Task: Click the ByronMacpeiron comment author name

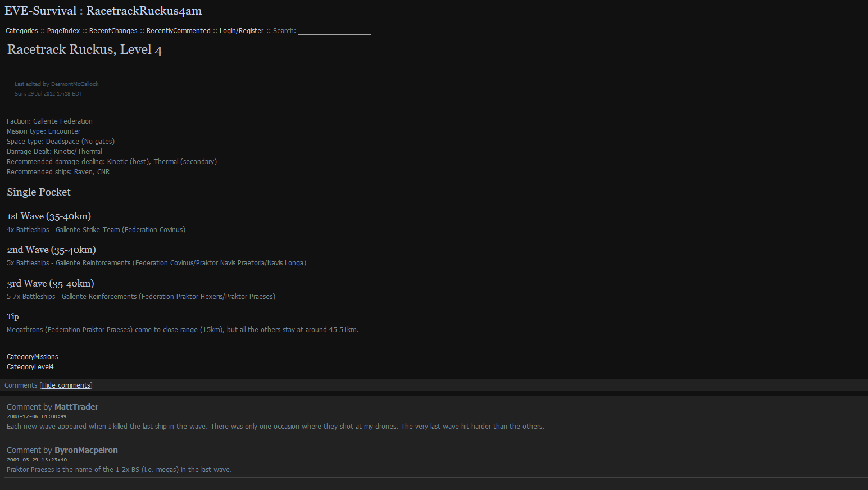Action: click(x=86, y=450)
